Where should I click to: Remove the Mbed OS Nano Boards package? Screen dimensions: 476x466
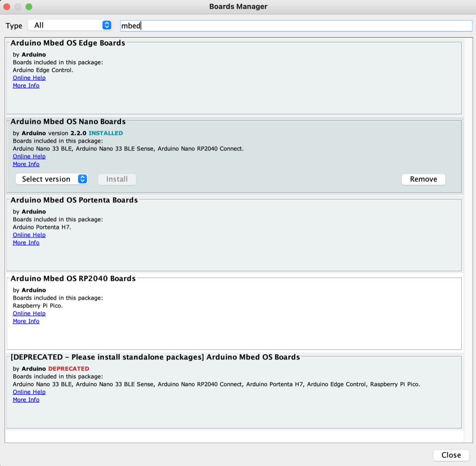coord(423,179)
